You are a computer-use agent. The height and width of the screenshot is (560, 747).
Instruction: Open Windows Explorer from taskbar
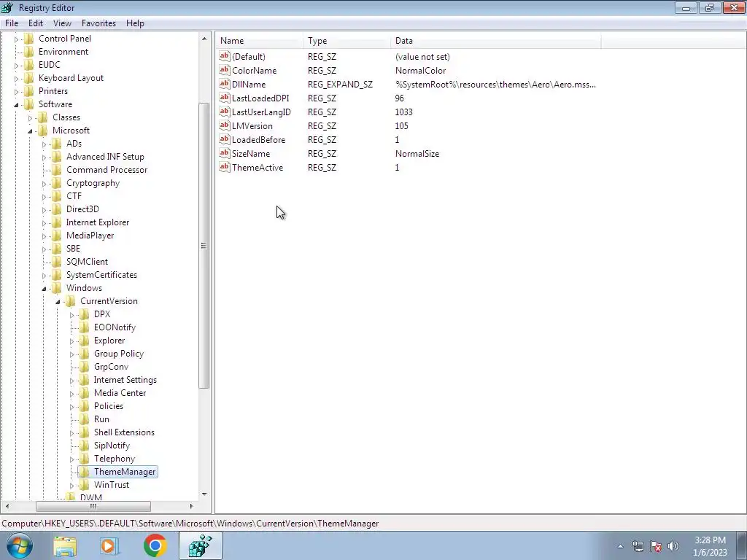65,545
